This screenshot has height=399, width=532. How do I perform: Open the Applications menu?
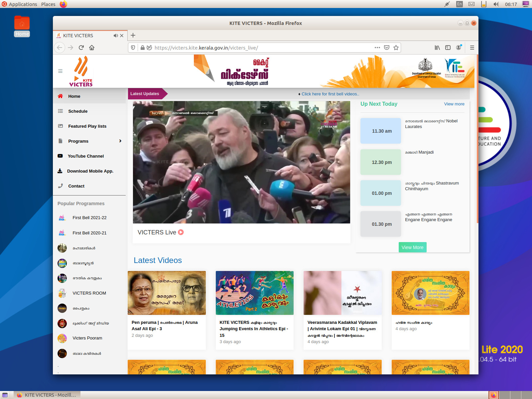pyautogui.click(x=20, y=4)
